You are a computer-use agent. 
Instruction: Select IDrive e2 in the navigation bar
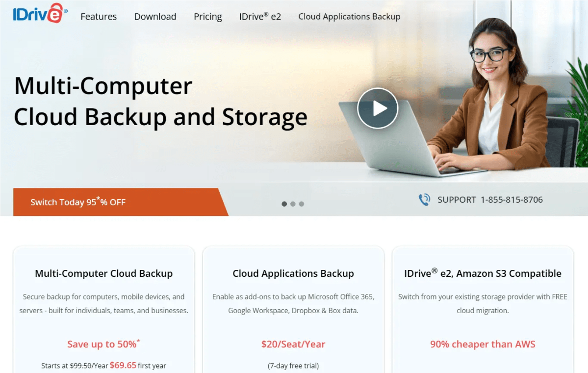click(x=260, y=17)
